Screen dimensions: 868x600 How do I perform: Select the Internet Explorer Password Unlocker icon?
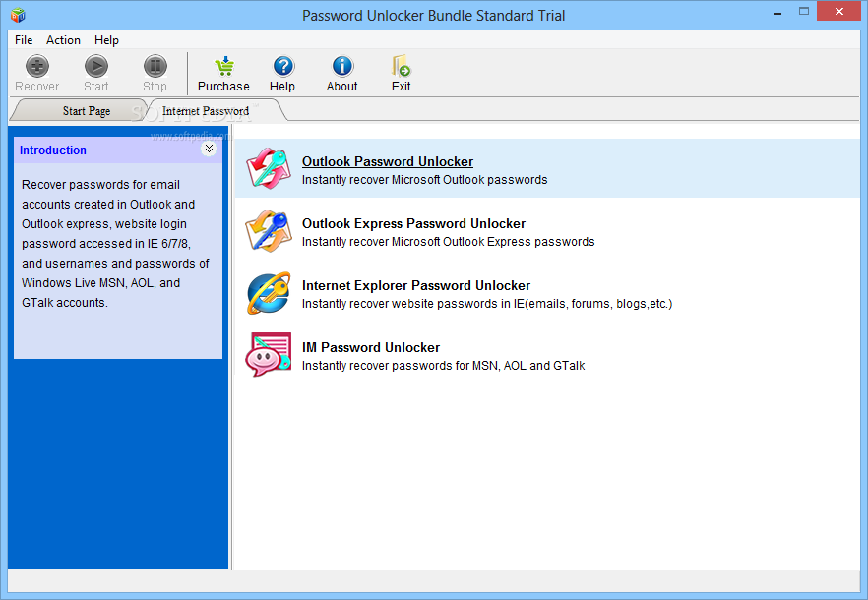coord(269,293)
